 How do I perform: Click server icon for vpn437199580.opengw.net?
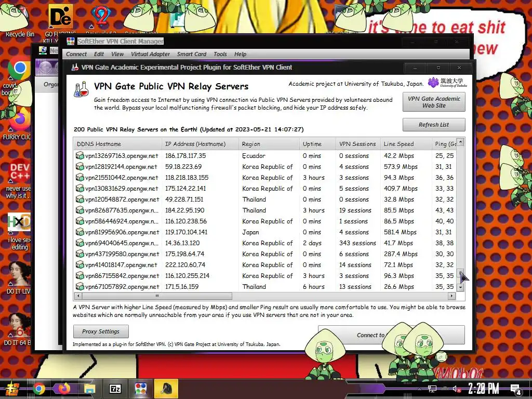click(79, 254)
